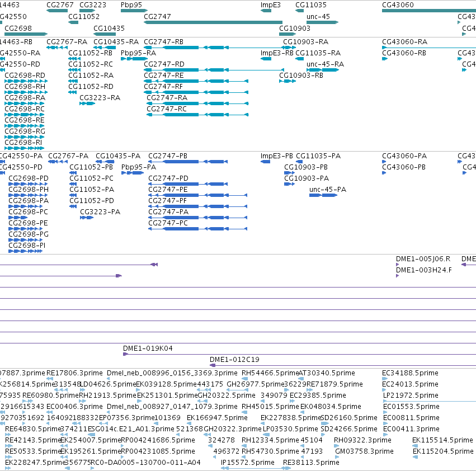476x471 pixels.
Task: Select the DME1-012C19 BAC clone label
Action: [235, 360]
